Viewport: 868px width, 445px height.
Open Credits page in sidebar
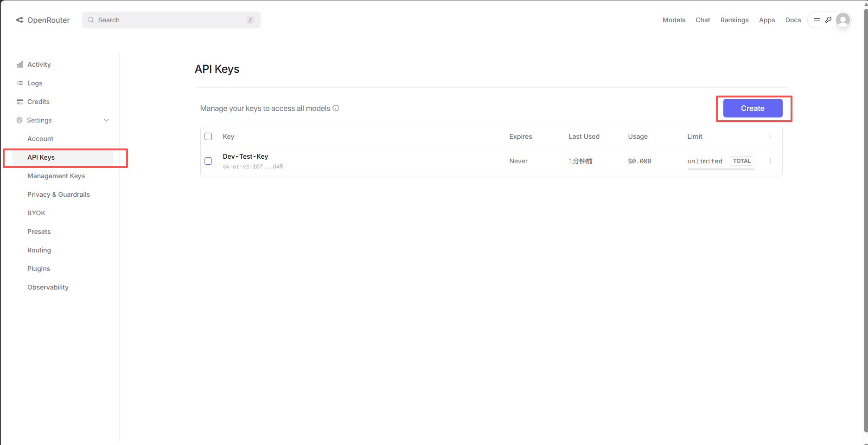point(38,102)
